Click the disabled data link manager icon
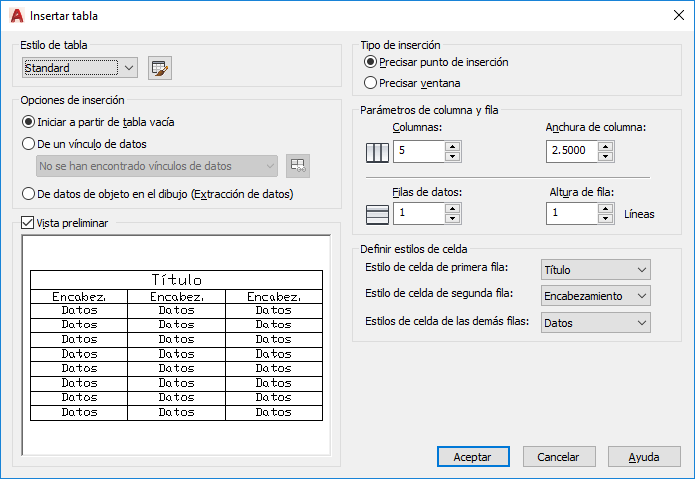Image resolution: width=695 pixels, height=479 pixels. click(298, 166)
